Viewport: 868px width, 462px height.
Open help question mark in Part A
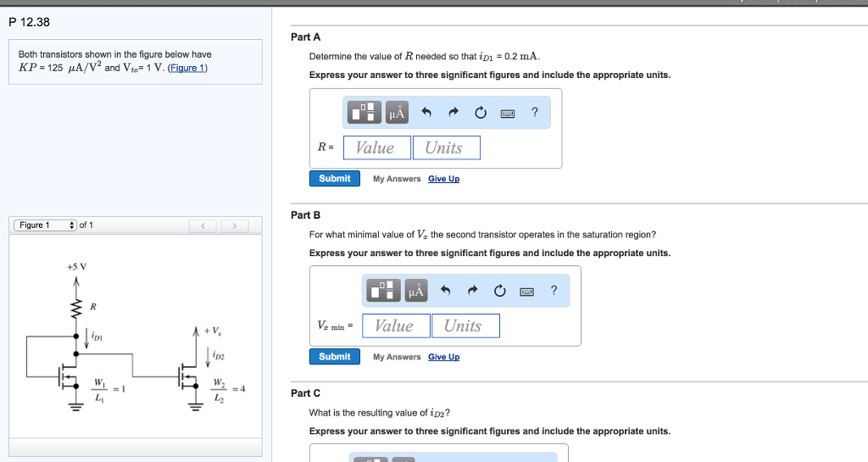click(x=534, y=112)
